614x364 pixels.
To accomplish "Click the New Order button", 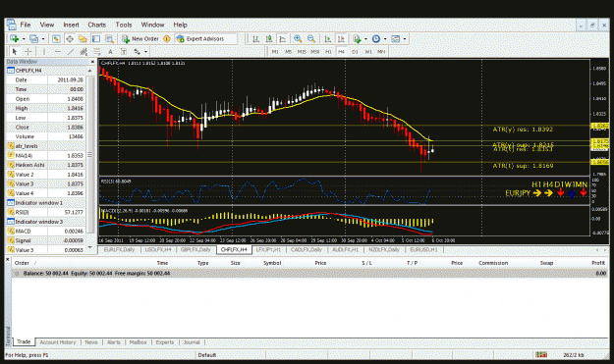I will [x=140, y=38].
